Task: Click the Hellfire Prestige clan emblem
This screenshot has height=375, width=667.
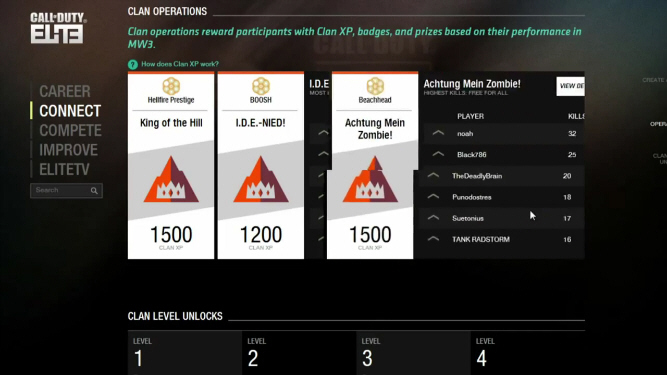Action: (x=171, y=86)
